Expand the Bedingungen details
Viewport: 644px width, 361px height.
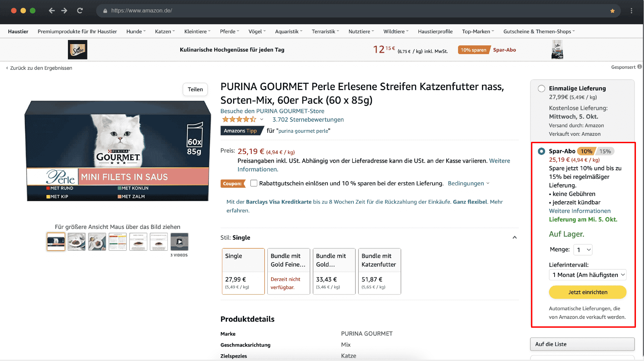pyautogui.click(x=468, y=183)
